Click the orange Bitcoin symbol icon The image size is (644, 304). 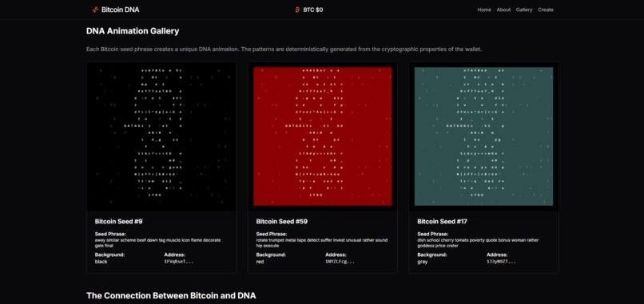pos(297,10)
